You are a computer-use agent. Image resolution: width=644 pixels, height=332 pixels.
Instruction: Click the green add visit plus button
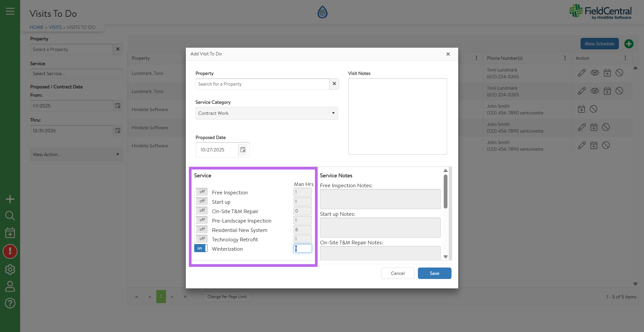(x=629, y=44)
